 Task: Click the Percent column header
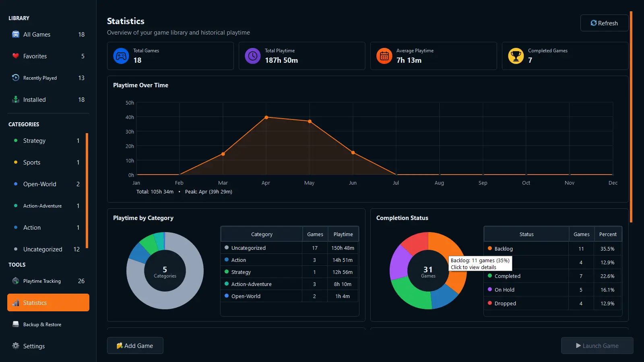click(x=608, y=234)
